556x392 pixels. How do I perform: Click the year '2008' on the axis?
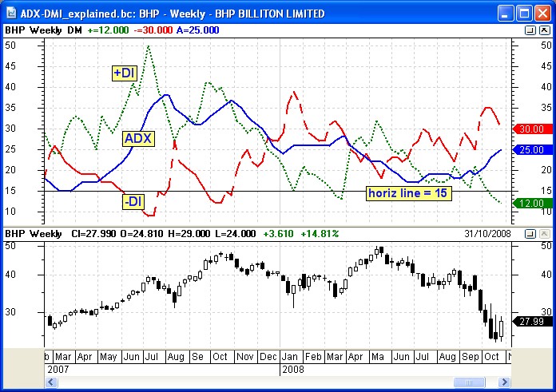[x=293, y=370]
